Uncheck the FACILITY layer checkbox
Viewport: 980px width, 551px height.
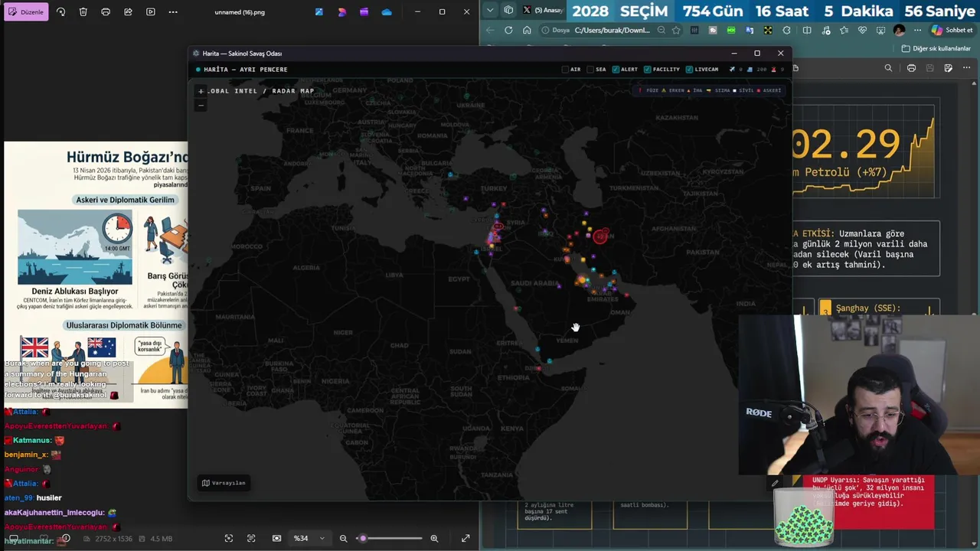648,70
